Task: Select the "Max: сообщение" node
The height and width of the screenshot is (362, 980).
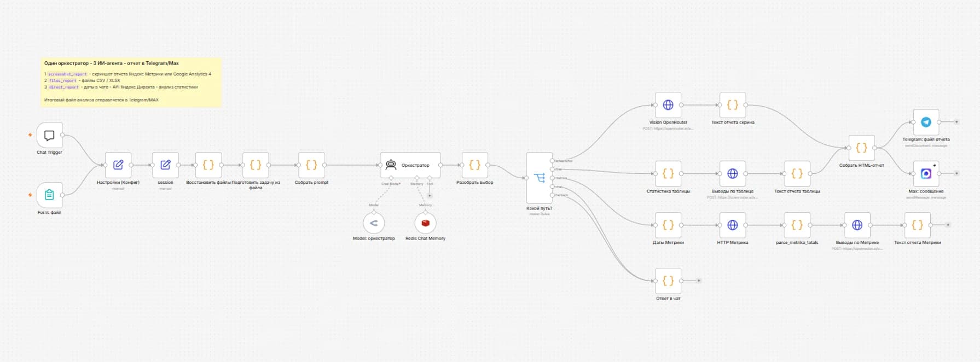Action: (926, 174)
